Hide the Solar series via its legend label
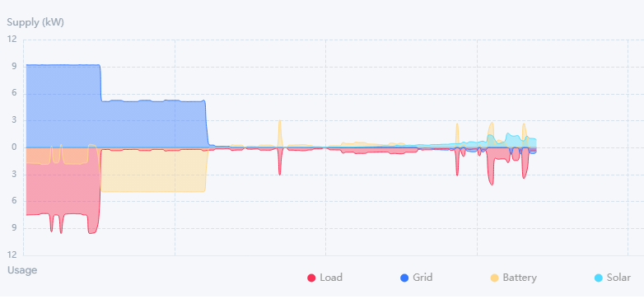644x299 pixels. point(618,278)
